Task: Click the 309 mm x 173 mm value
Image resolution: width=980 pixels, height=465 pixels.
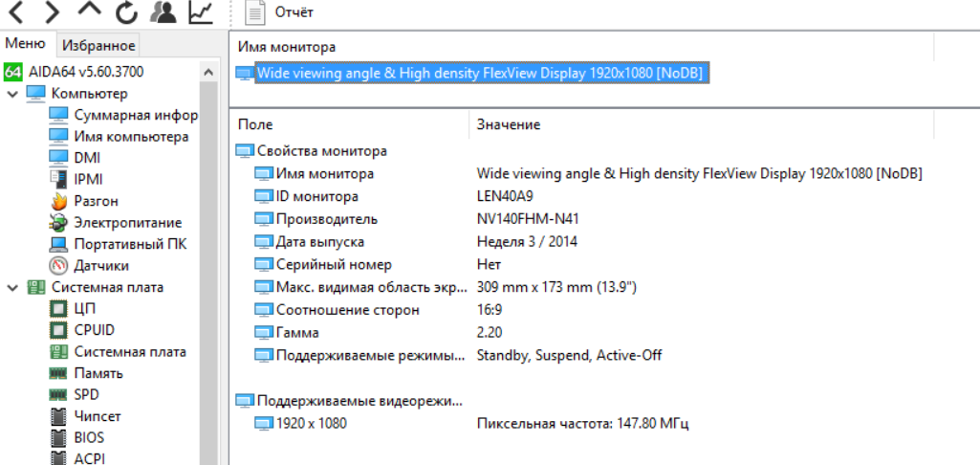Action: [556, 288]
